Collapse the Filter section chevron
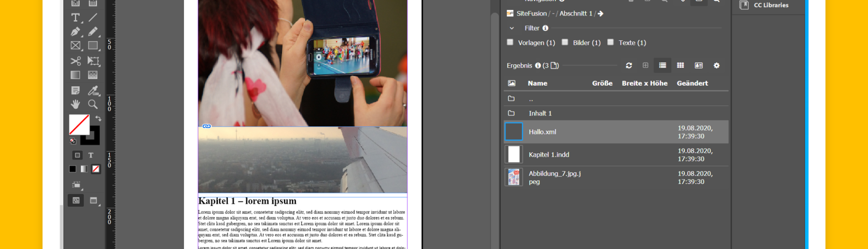The image size is (868, 249). click(x=512, y=28)
